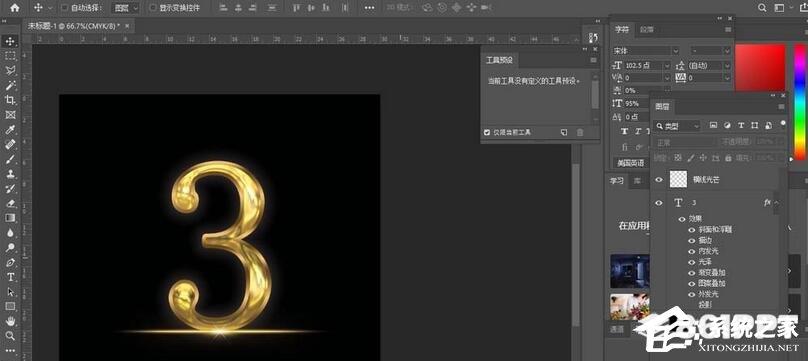Hide the 内发光 layer effect
Image resolution: width=808 pixels, height=361 pixels.
pyautogui.click(x=692, y=251)
